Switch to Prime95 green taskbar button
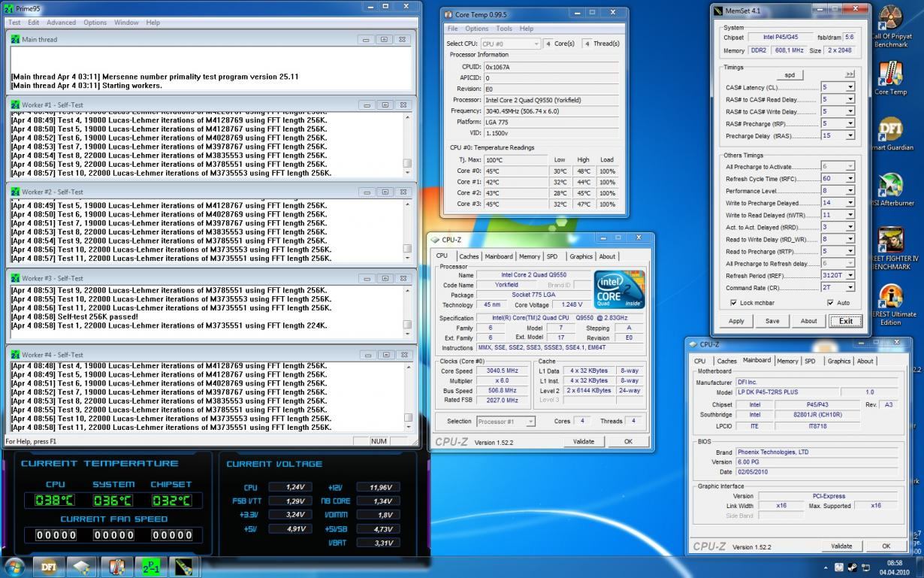 pyautogui.click(x=152, y=566)
